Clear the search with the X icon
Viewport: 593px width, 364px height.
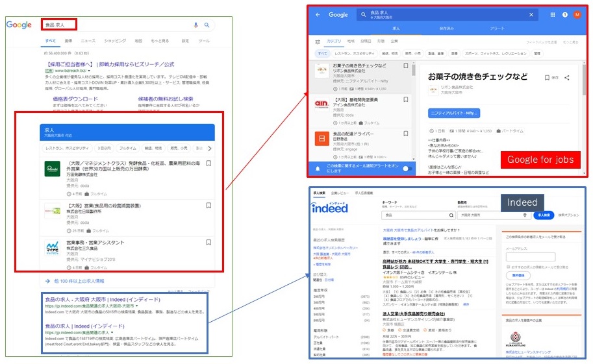pos(531,15)
